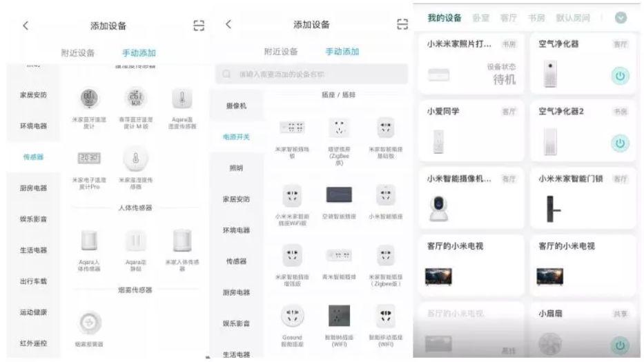
Task: Select 智能86插座 (WIFI) wall socket
Action: coord(339,316)
